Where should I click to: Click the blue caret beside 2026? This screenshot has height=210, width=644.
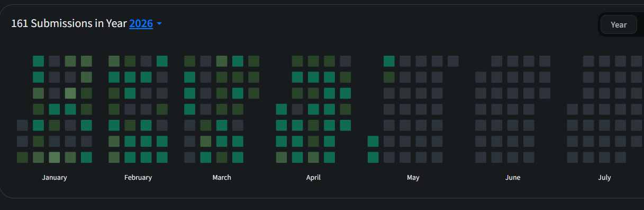[159, 24]
